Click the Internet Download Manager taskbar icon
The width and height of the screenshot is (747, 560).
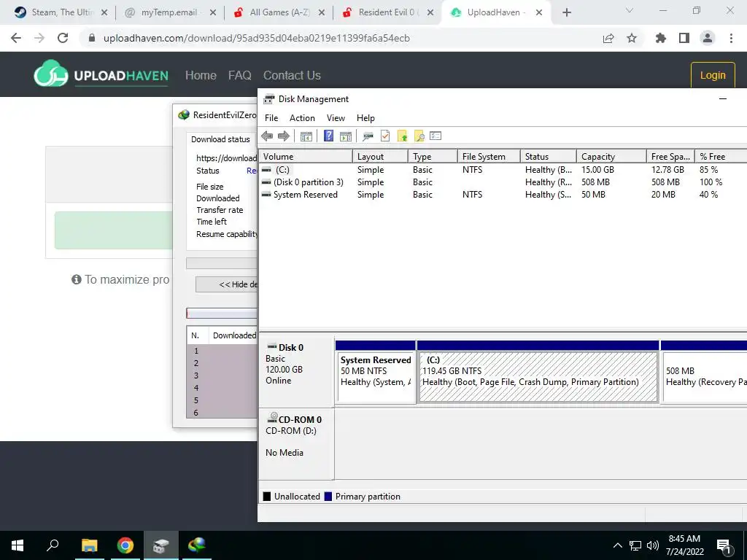tap(196, 545)
